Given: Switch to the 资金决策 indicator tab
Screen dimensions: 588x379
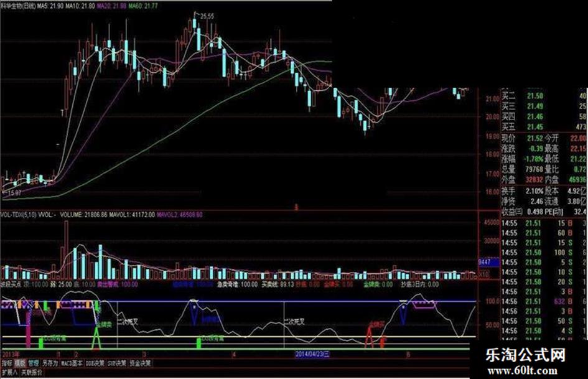Looking at the screenshot, I should coord(140,363).
